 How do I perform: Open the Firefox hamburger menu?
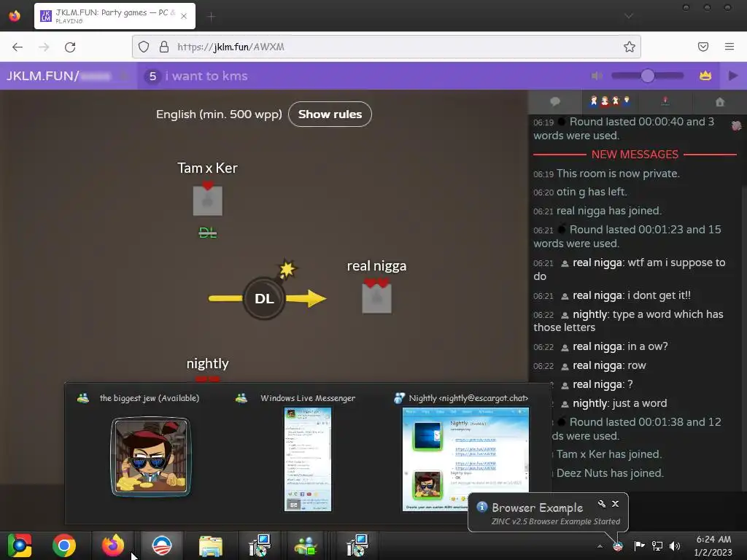tap(729, 47)
